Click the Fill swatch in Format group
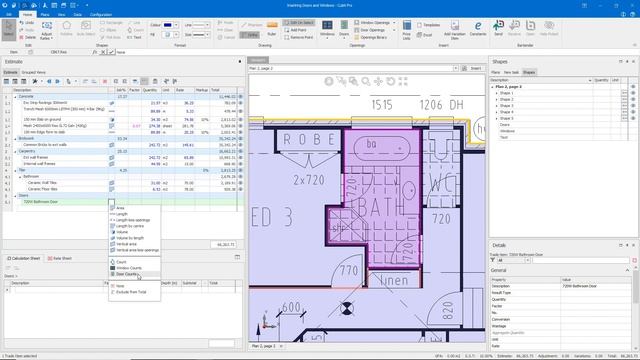Image resolution: width=640 pixels, height=360 pixels. click(167, 35)
